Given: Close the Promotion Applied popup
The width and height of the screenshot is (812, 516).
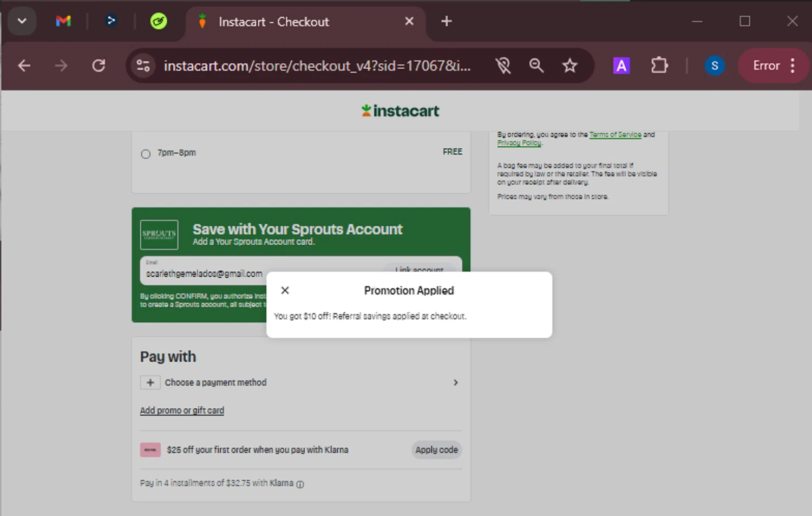Looking at the screenshot, I should tap(285, 290).
